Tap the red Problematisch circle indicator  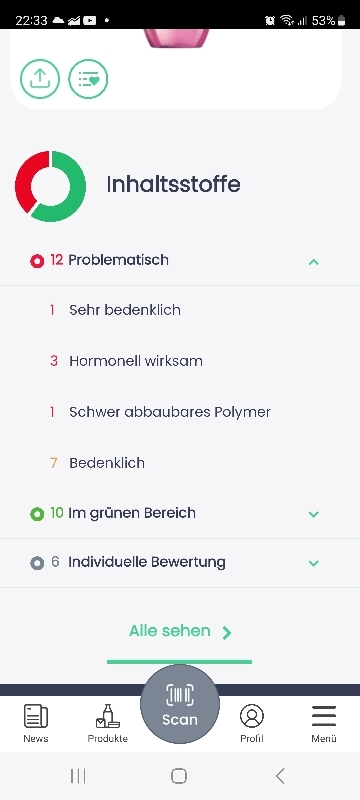tap(37, 261)
